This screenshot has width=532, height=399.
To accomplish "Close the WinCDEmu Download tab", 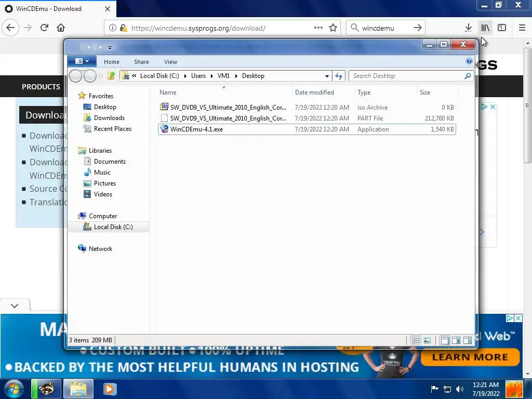I will (107, 9).
